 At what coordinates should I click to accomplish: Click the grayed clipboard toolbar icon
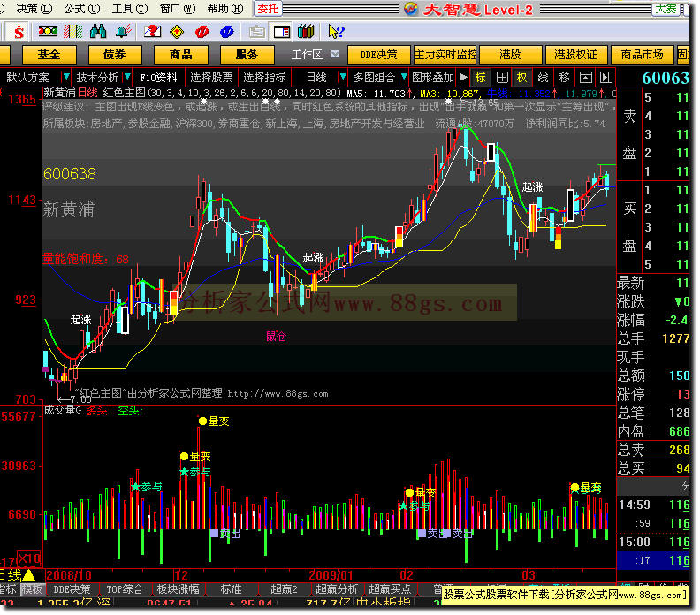pos(256,32)
